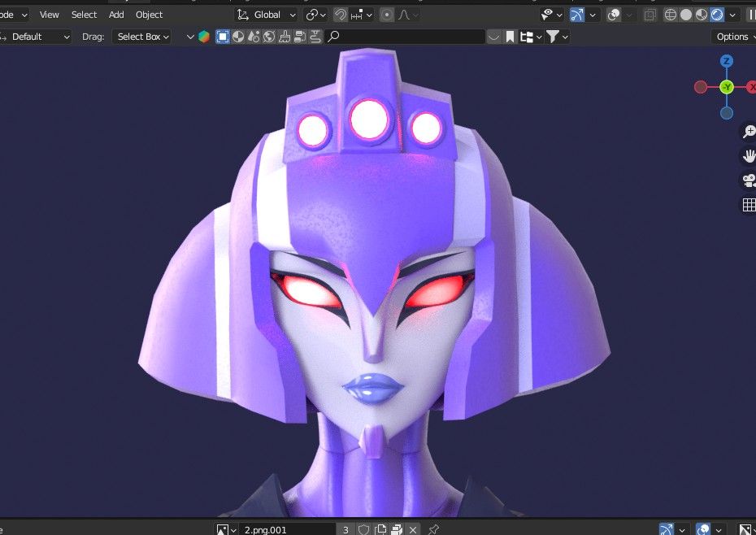Toggle the fake user shield icon
This screenshot has width=756, height=535.
click(363, 529)
